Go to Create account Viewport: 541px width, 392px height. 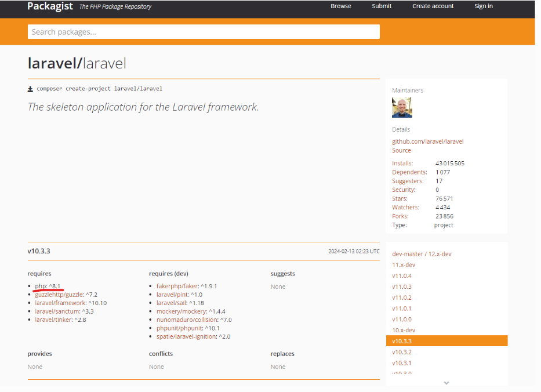[x=433, y=6]
